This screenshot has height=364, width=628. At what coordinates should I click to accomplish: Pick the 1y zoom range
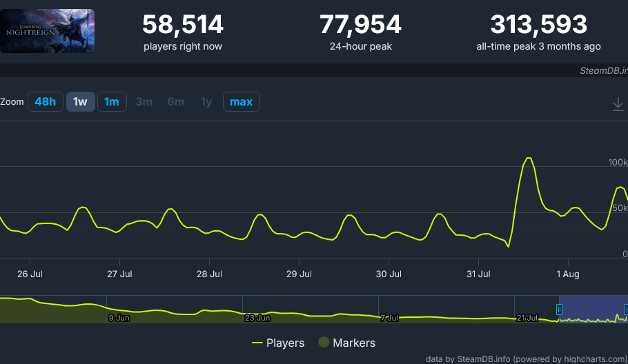[x=206, y=101]
